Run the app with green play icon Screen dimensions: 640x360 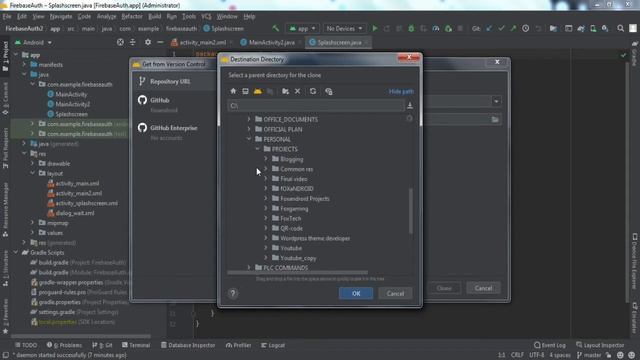375,29
